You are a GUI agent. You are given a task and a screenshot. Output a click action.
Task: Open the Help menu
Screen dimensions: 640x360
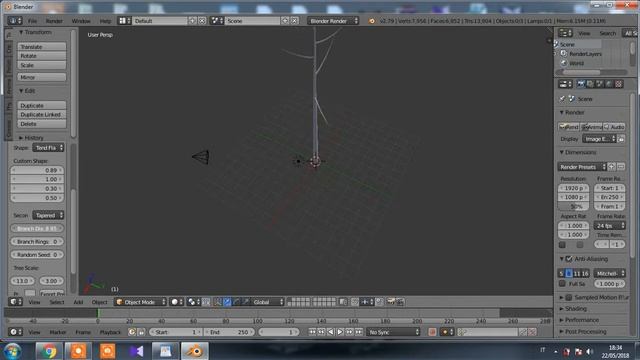pos(105,21)
